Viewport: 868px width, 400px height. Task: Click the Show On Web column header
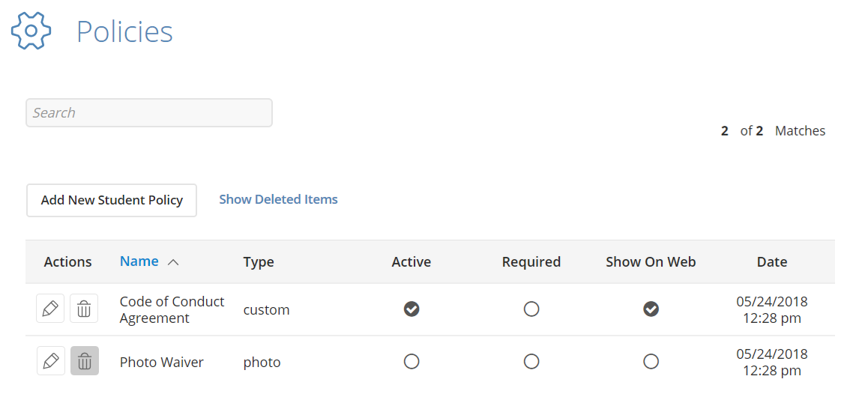(651, 262)
